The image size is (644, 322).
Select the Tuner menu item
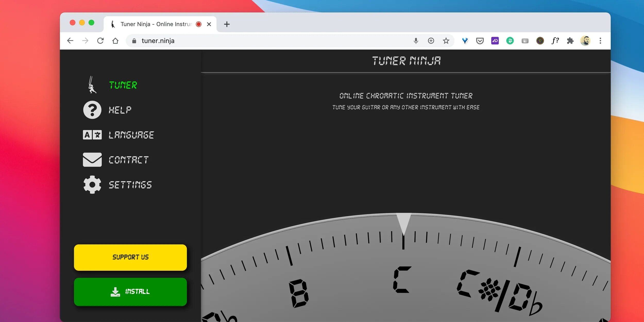pos(123,85)
